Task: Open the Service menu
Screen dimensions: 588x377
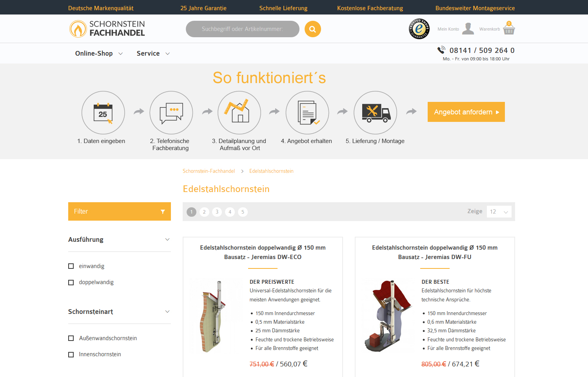Action: point(148,53)
